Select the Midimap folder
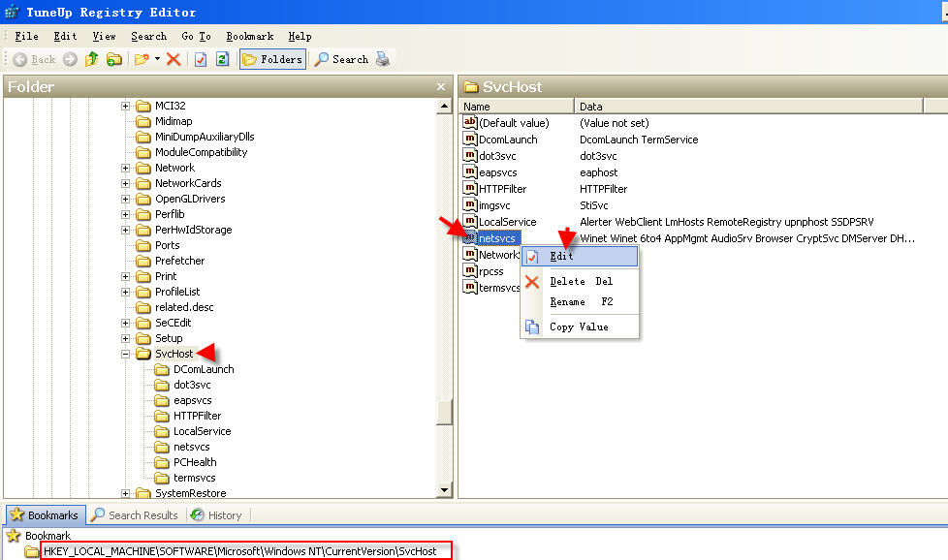 tap(165, 121)
